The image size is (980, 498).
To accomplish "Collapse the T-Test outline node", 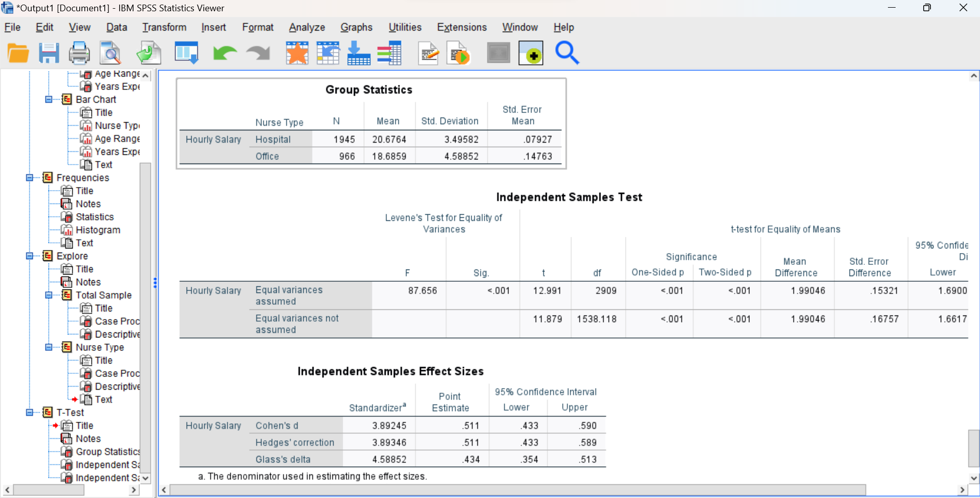I will (x=30, y=413).
